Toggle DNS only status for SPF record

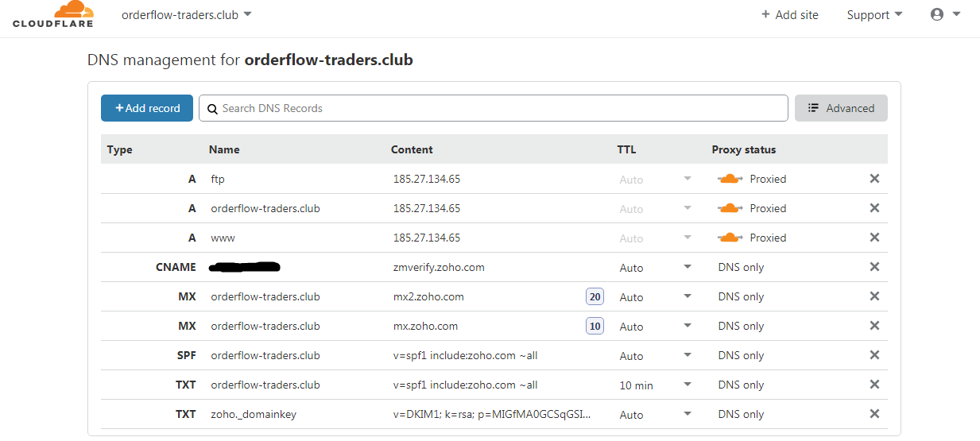[x=741, y=355]
